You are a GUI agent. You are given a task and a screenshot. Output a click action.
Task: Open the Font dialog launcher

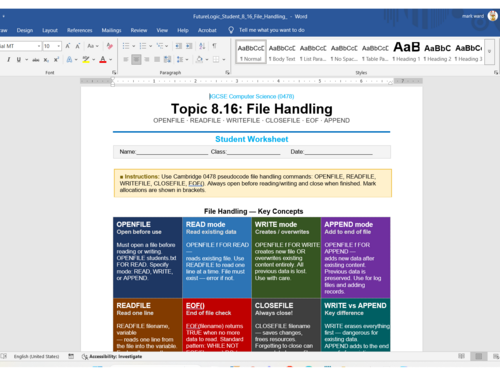point(114,72)
